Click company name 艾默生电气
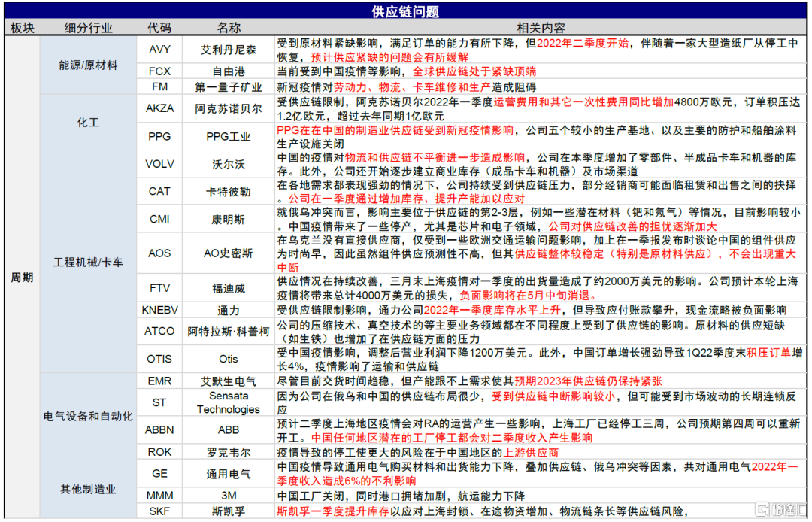 point(229,381)
